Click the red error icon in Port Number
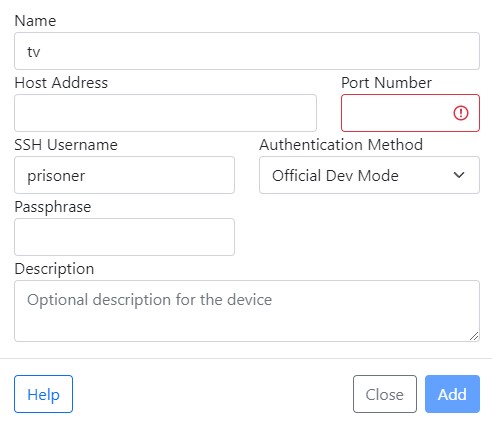The height and width of the screenshot is (425, 492). click(461, 113)
